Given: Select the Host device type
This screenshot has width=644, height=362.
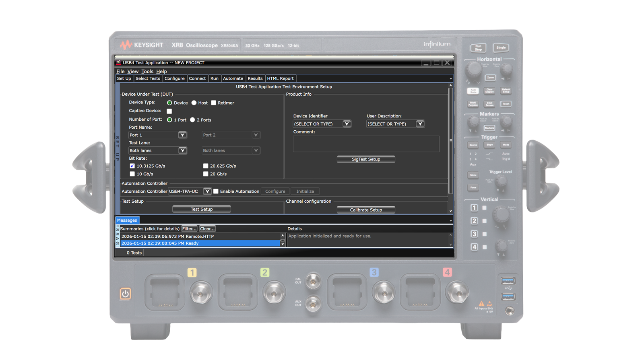Looking at the screenshot, I should (x=194, y=103).
